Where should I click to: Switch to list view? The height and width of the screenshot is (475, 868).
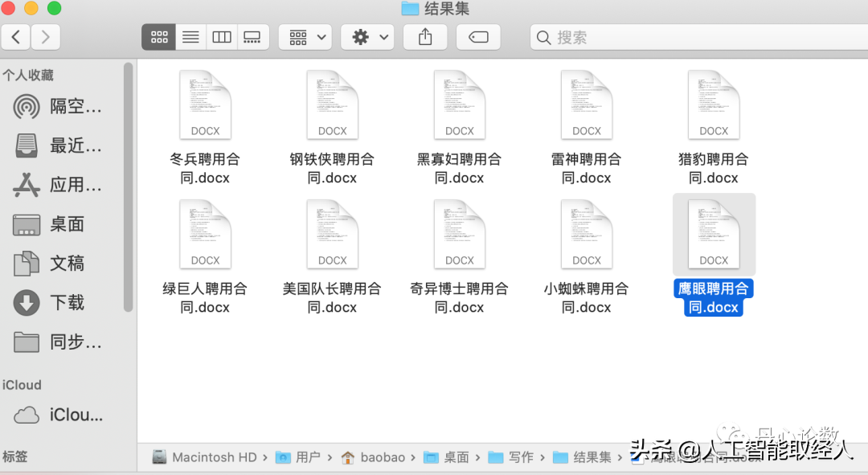(x=190, y=37)
